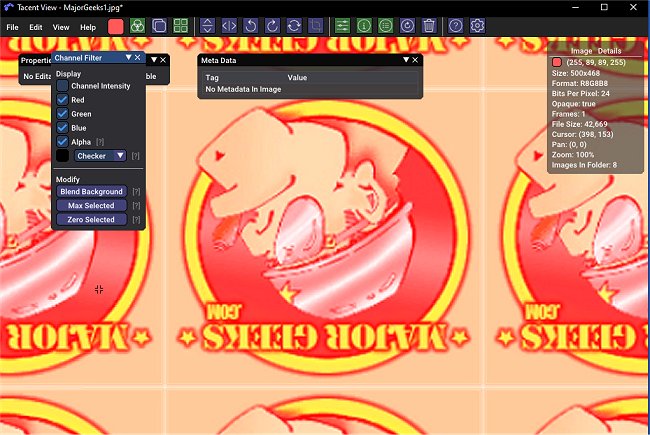Rotate the image clockwise
650x435 pixels.
click(x=272, y=26)
